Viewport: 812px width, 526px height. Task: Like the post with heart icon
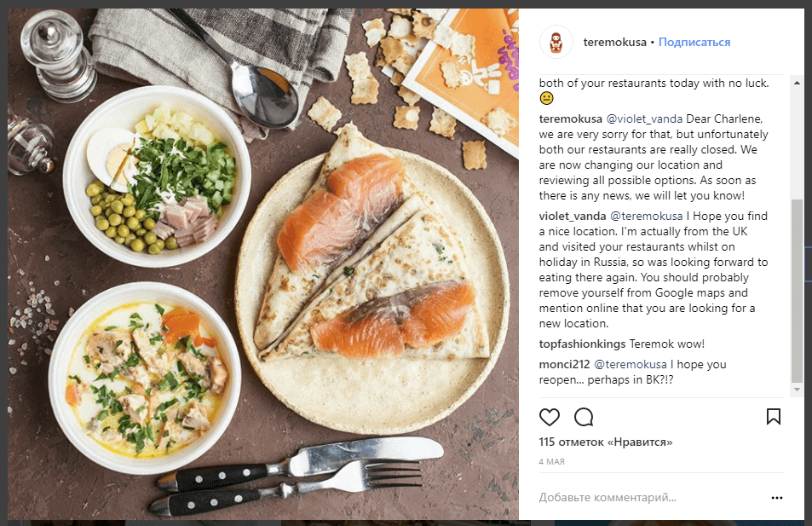[549, 417]
